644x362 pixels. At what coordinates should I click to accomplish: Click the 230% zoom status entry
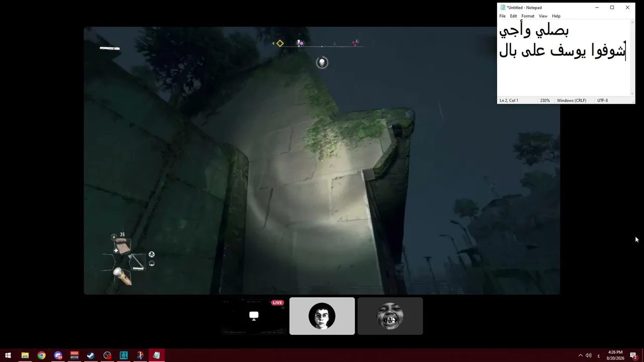tap(545, 101)
